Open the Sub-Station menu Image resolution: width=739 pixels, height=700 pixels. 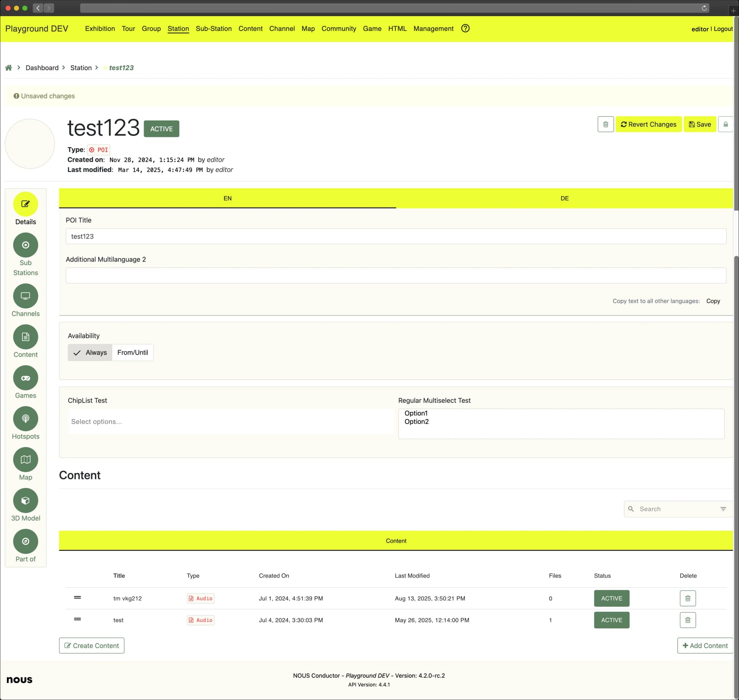coord(214,28)
